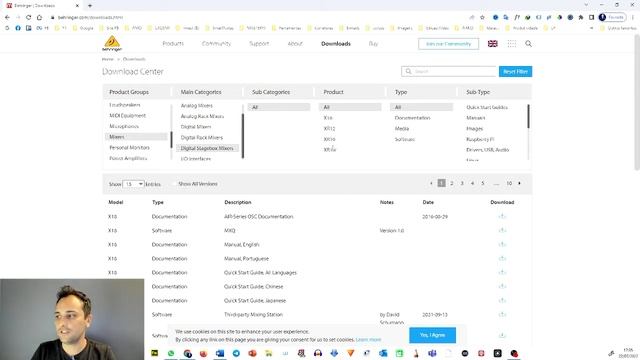Screen dimensions: 640x360
Task: Go to results page 2
Action: click(x=451, y=183)
